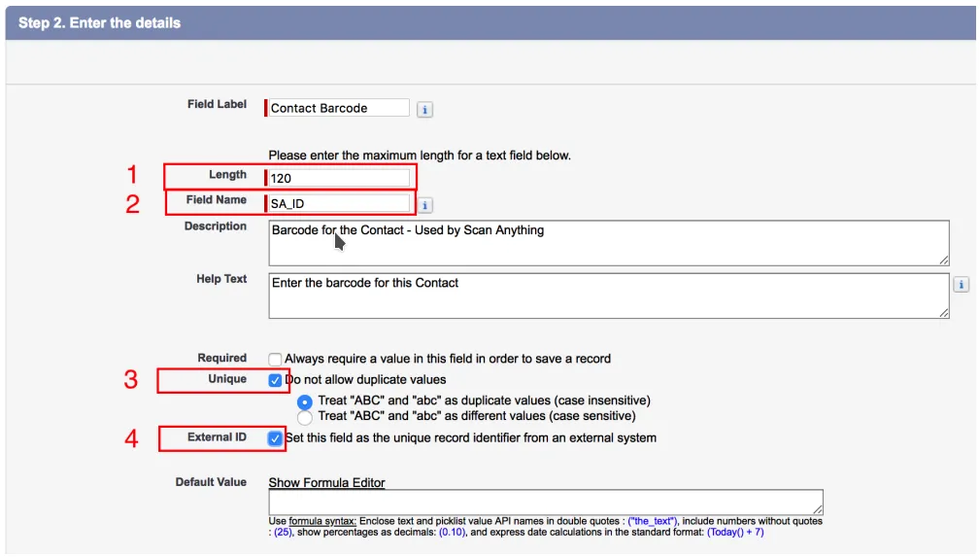
Task: Grab the Help Text area resize handle
Action: pos(944,312)
